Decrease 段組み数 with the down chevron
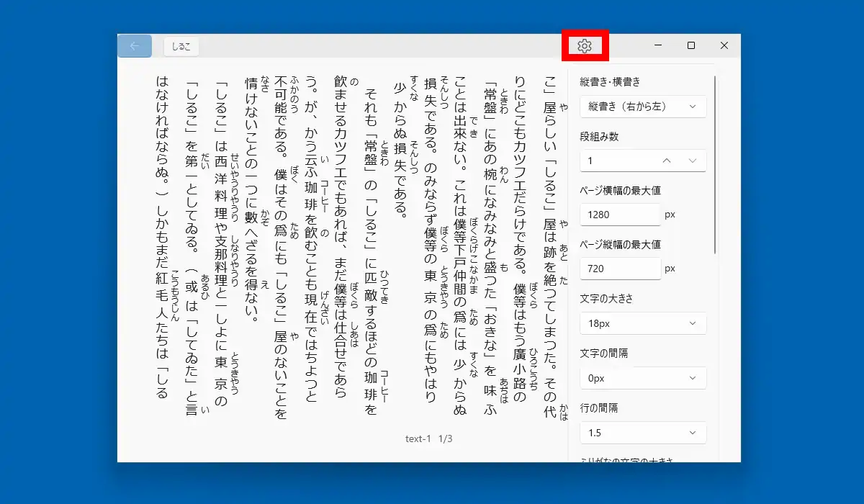The height and width of the screenshot is (504, 864). click(693, 161)
